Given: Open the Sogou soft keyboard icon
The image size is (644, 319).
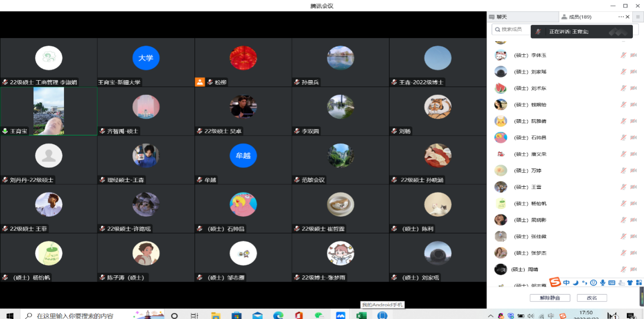Looking at the screenshot, I should [612, 282].
